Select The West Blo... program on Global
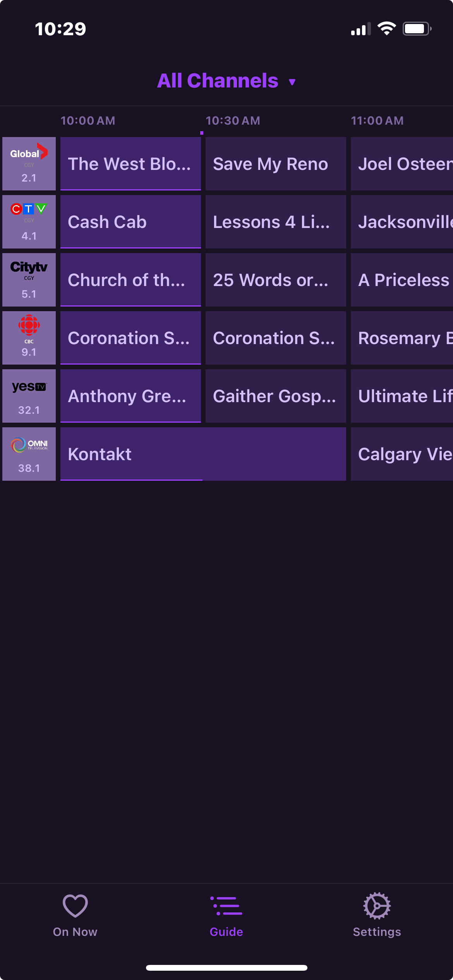The height and width of the screenshot is (980, 453). [130, 164]
